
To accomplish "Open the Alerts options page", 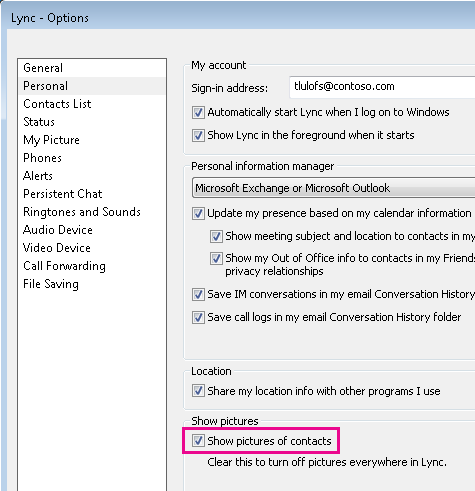I will pyautogui.click(x=92, y=176).
